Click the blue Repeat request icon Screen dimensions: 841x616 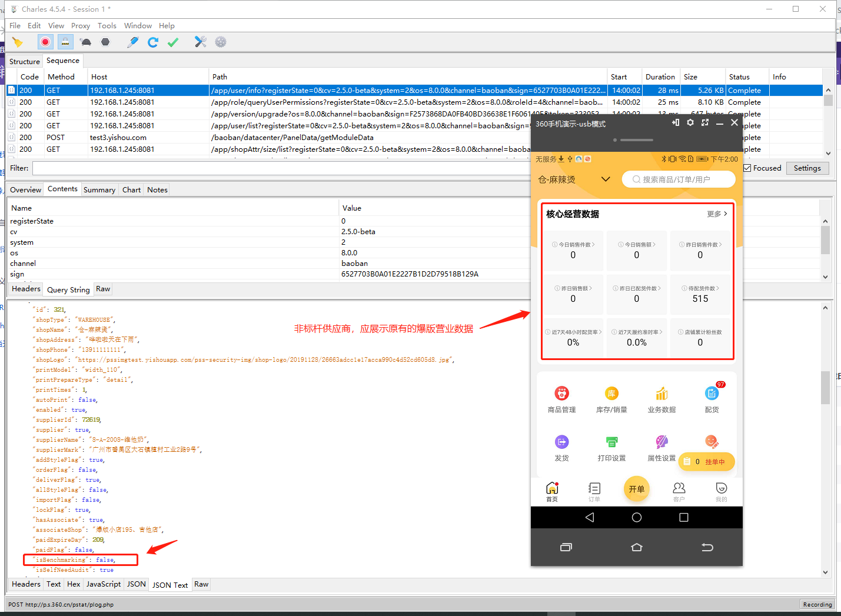(x=153, y=42)
